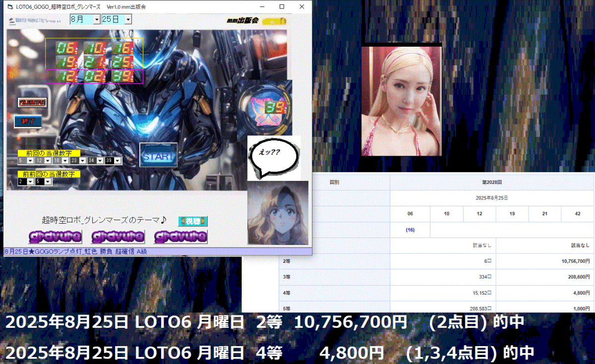Click winning number 10 in the results table
The height and width of the screenshot is (364, 595).
(446, 214)
